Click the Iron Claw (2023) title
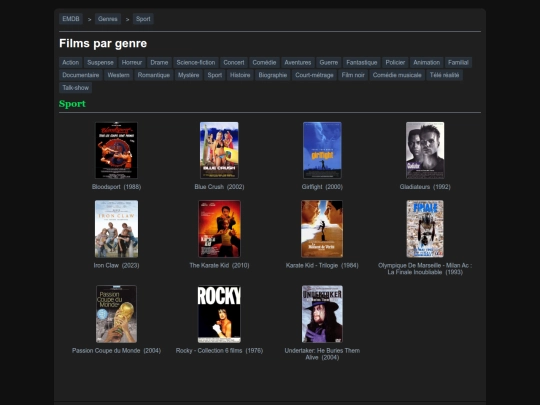540x405 pixels. pyautogui.click(x=116, y=265)
